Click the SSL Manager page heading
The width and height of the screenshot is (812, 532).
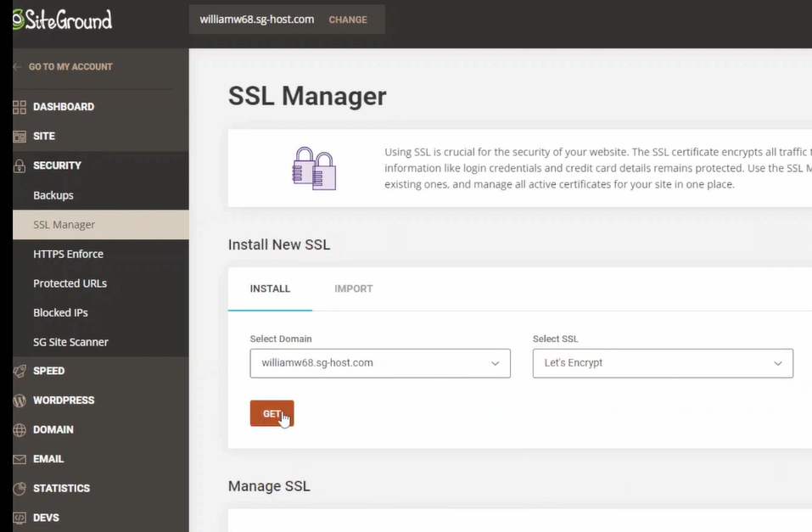[307, 97]
